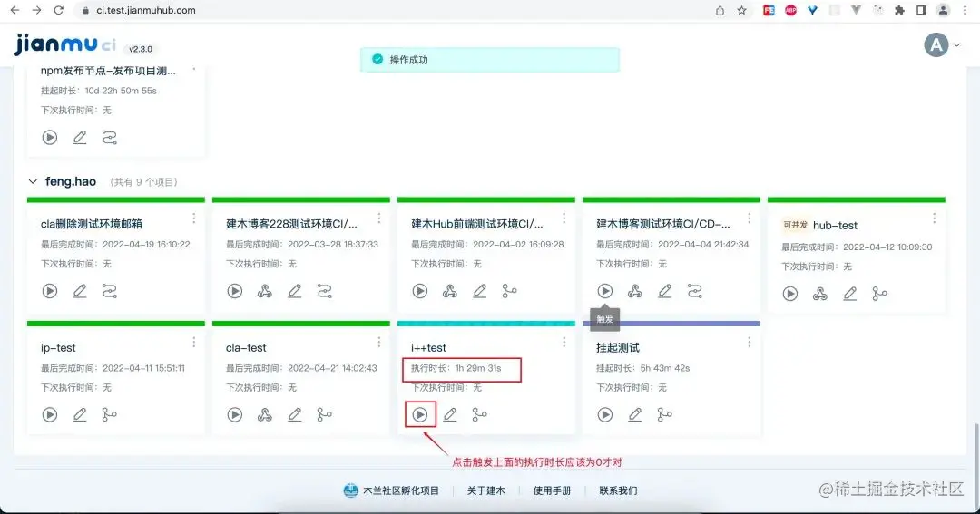Edit the 建木Hub前端测试环境CI project
Screen dimensions: 980x514
click(x=479, y=291)
